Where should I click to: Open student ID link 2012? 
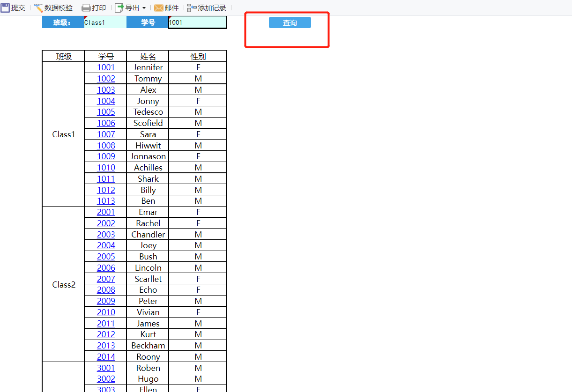pos(106,334)
